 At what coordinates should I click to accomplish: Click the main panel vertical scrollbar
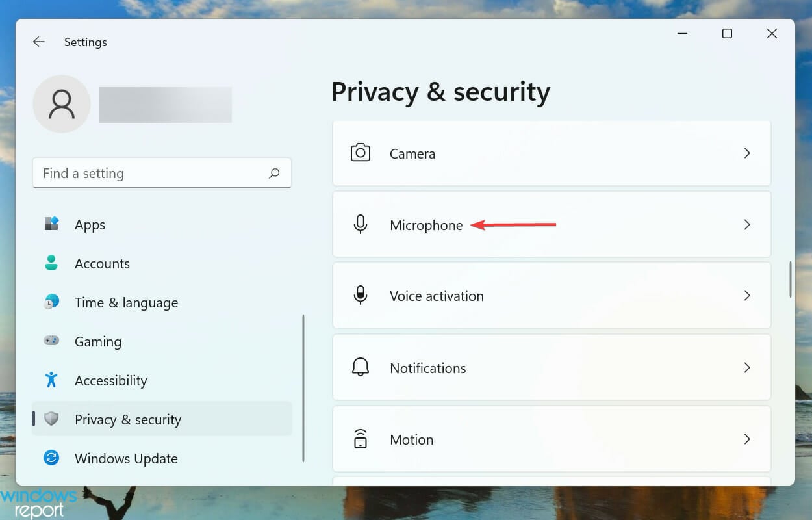click(x=790, y=279)
